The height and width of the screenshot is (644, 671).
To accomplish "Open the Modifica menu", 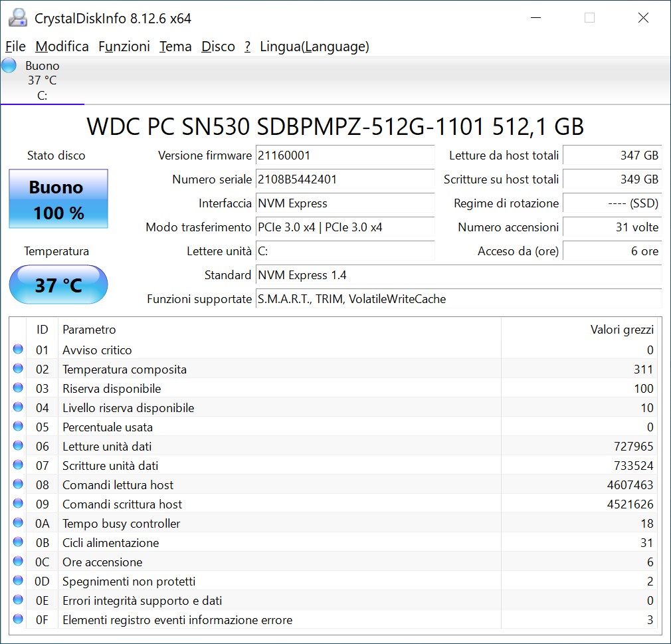I will (62, 47).
